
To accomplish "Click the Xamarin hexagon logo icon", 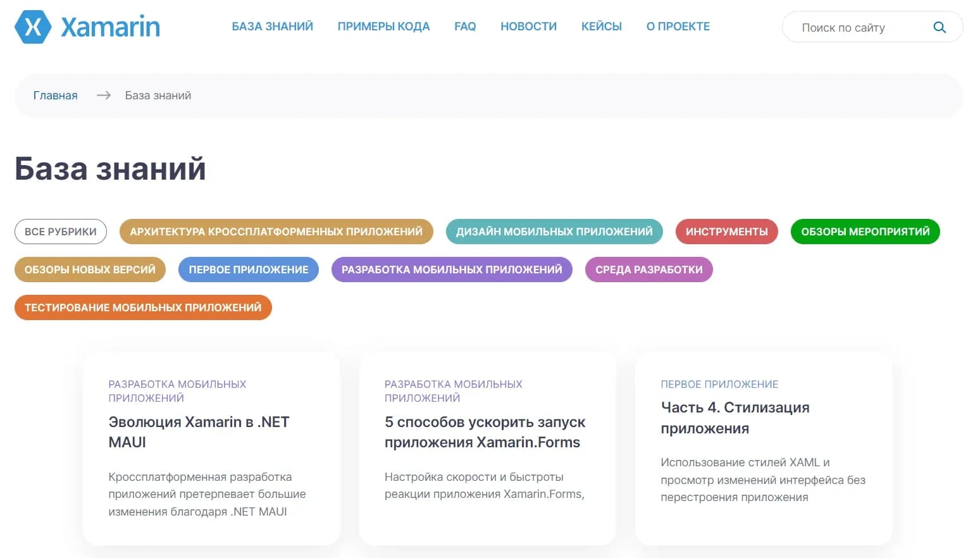I will pos(33,27).
